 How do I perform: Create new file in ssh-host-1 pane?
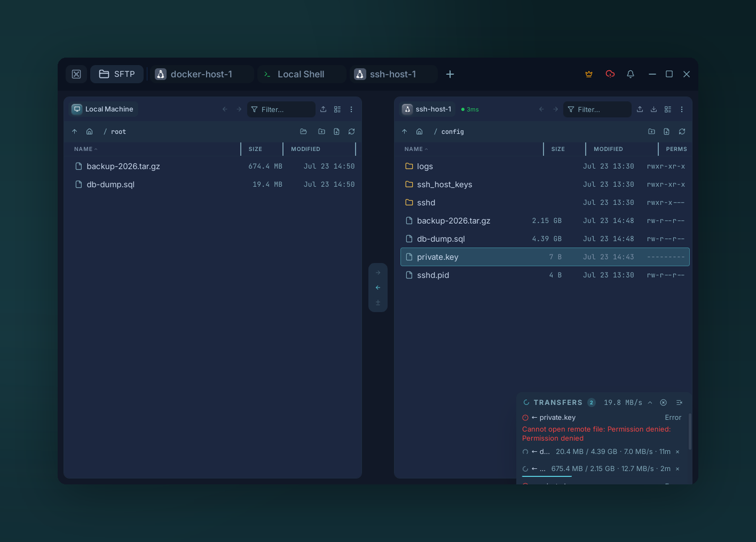tap(666, 131)
